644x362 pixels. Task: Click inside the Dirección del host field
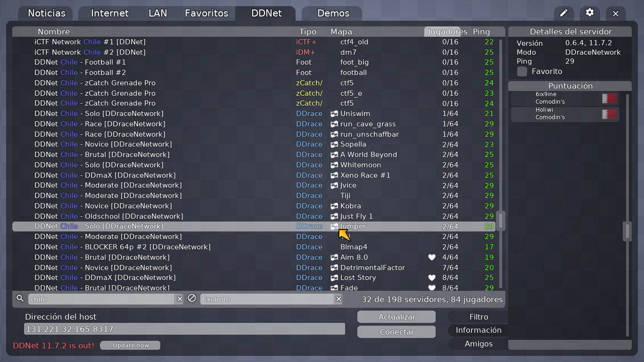click(x=184, y=329)
